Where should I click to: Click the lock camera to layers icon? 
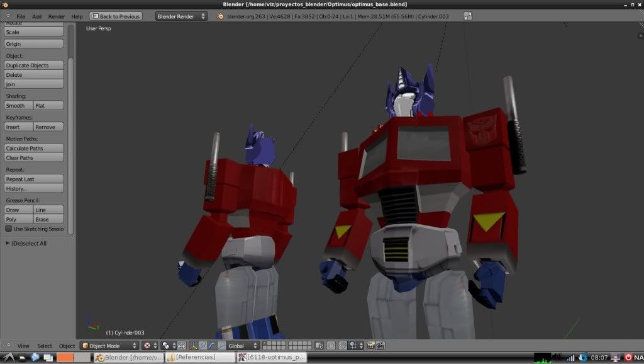(x=319, y=346)
